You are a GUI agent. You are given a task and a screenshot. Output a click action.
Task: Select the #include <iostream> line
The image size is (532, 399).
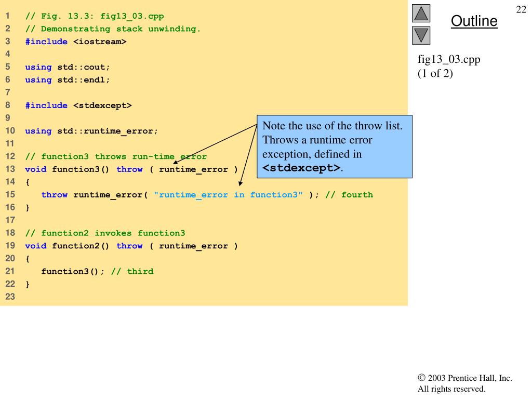[75, 42]
